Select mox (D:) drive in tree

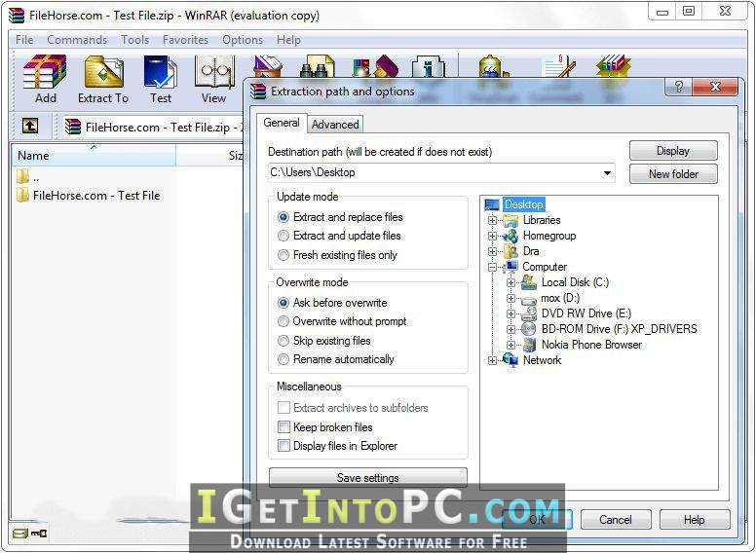(x=560, y=298)
